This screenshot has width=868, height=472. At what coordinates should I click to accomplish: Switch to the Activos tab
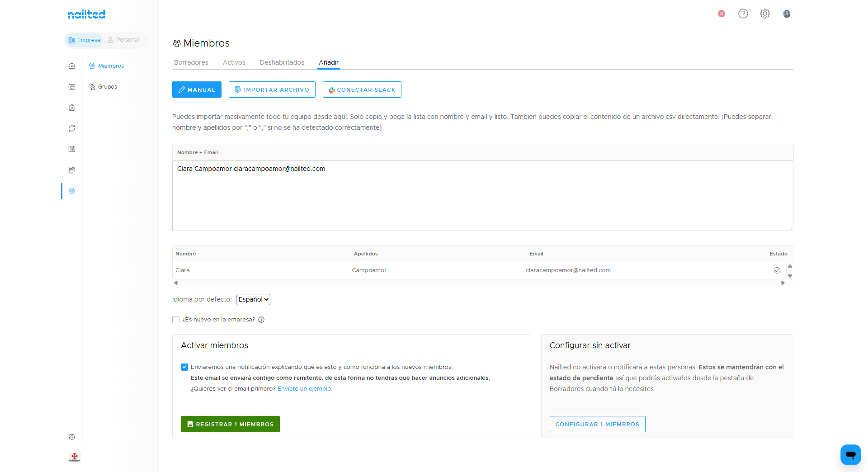click(234, 62)
